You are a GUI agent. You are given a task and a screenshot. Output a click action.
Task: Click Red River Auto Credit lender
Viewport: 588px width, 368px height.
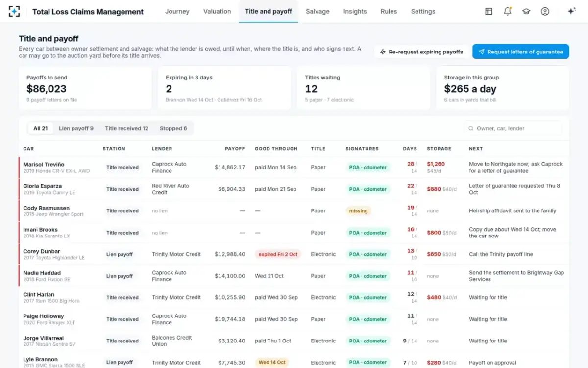coord(171,189)
